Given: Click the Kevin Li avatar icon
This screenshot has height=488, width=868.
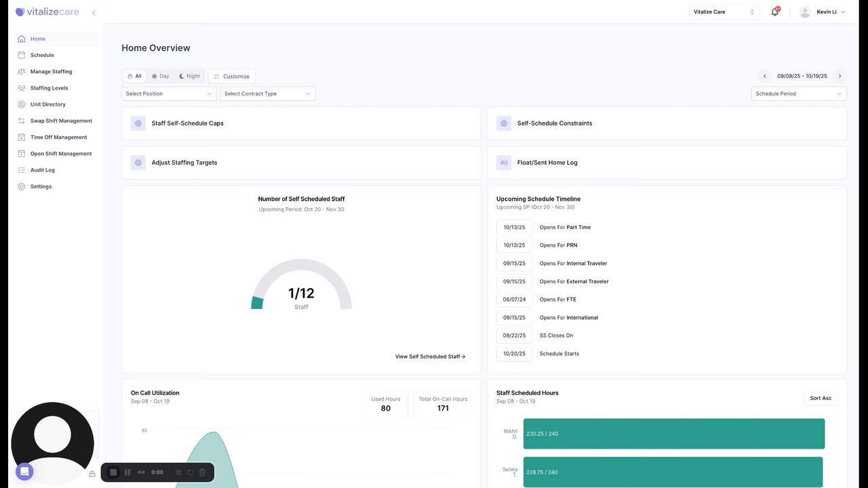Looking at the screenshot, I should 805,12.
